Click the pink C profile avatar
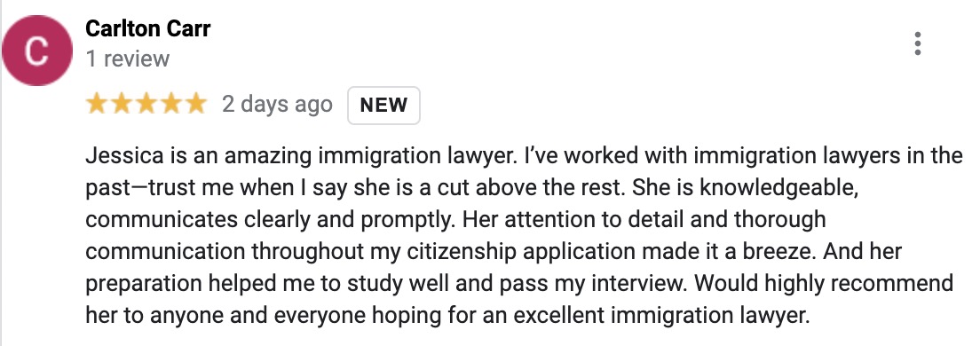Viewport: 980px width, 346px height. (x=37, y=51)
